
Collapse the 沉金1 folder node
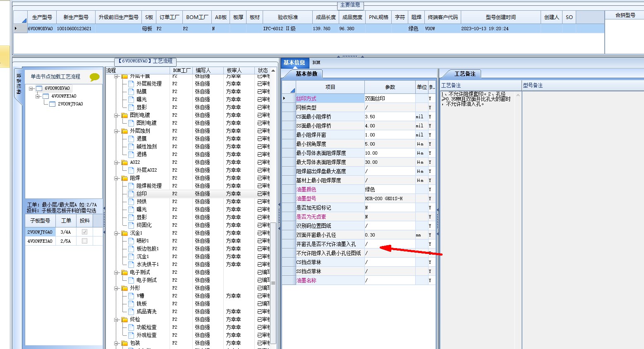pos(116,233)
